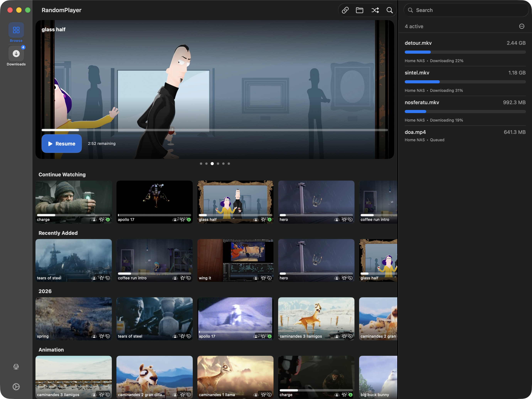Viewport: 532px width, 399px height.
Task: Click the open URL link icon in toolbar
Action: (x=345, y=10)
